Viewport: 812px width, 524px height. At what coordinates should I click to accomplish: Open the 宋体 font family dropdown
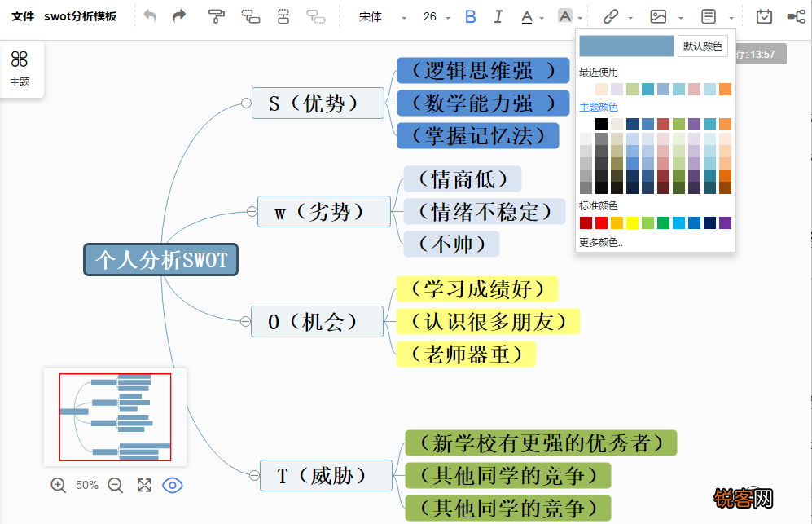pos(383,17)
